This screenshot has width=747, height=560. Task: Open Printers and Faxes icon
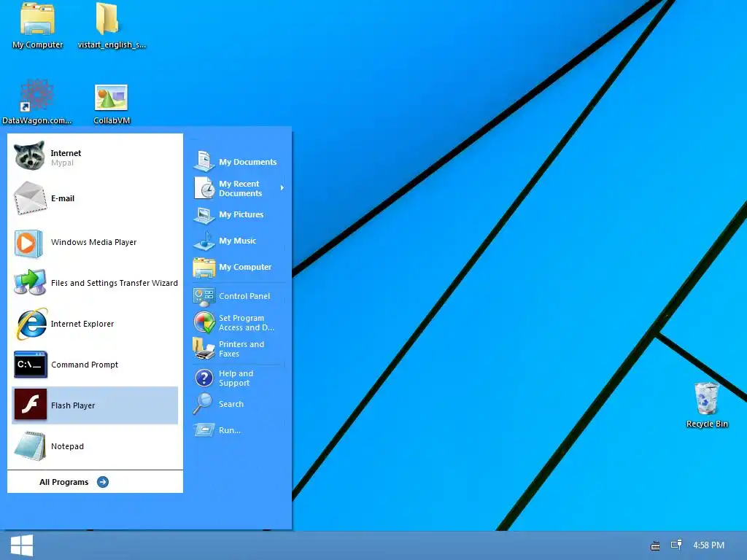[204, 349]
